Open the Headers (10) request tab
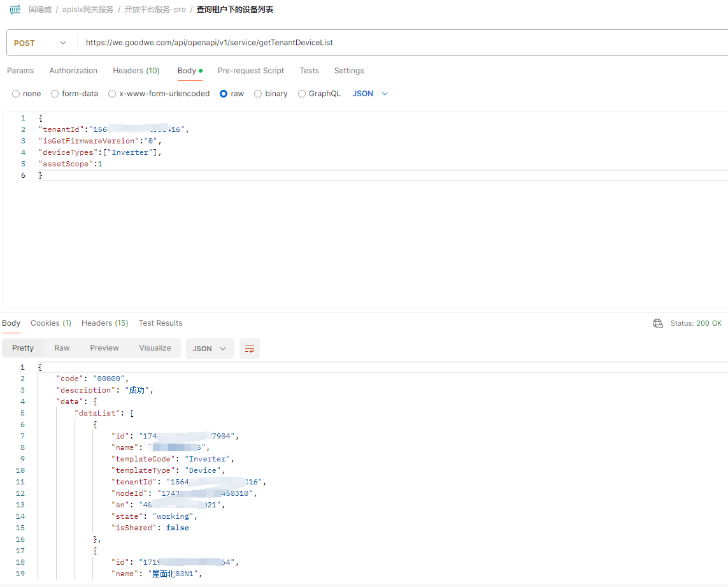This screenshot has height=587, width=728. [x=136, y=71]
